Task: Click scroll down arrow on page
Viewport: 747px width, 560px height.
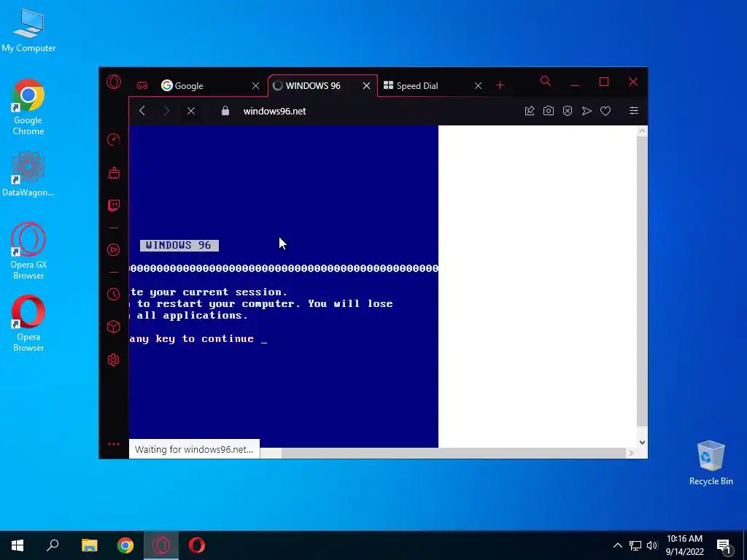Action: [642, 443]
